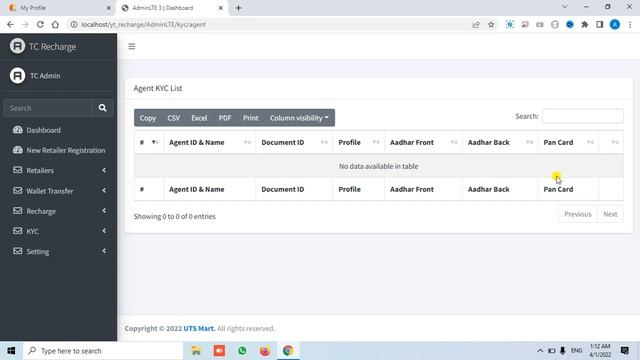The height and width of the screenshot is (360, 640).
Task: Click the Next pagination button
Action: click(610, 214)
